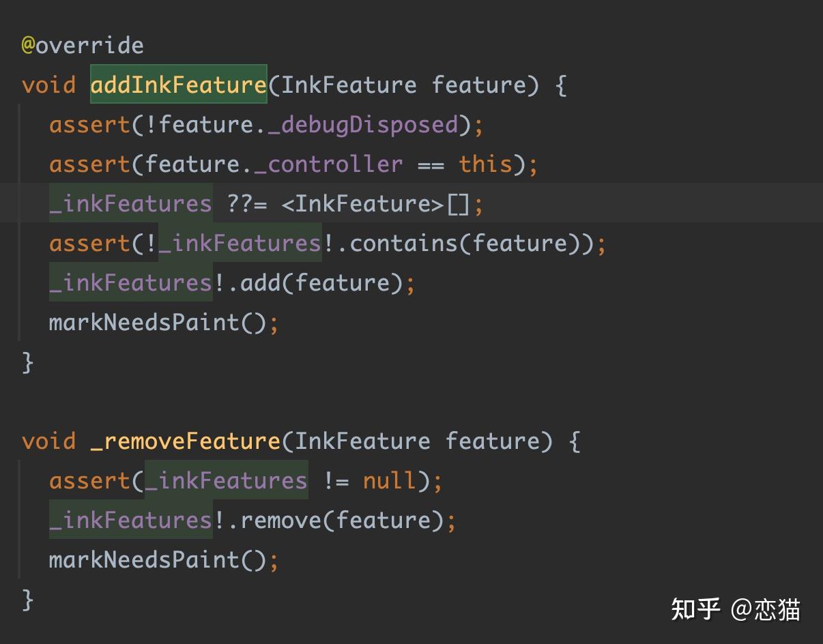The image size is (823, 644).
Task: Click the contains method call
Action: [403, 244]
